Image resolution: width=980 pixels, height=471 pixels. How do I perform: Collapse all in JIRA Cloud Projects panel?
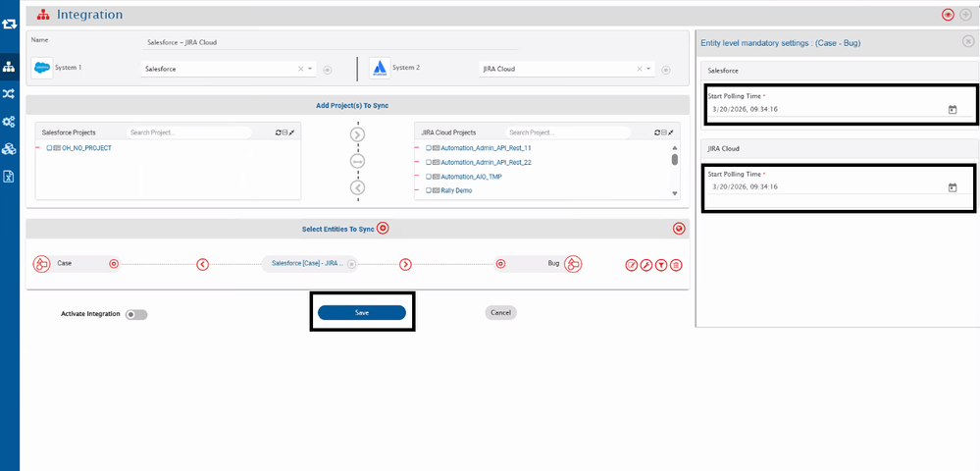pos(664,132)
